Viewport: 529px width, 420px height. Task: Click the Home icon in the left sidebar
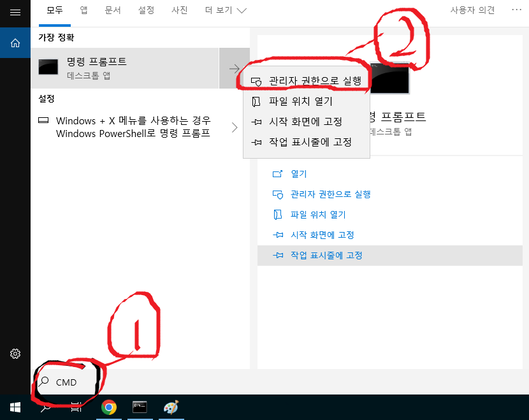click(x=14, y=43)
